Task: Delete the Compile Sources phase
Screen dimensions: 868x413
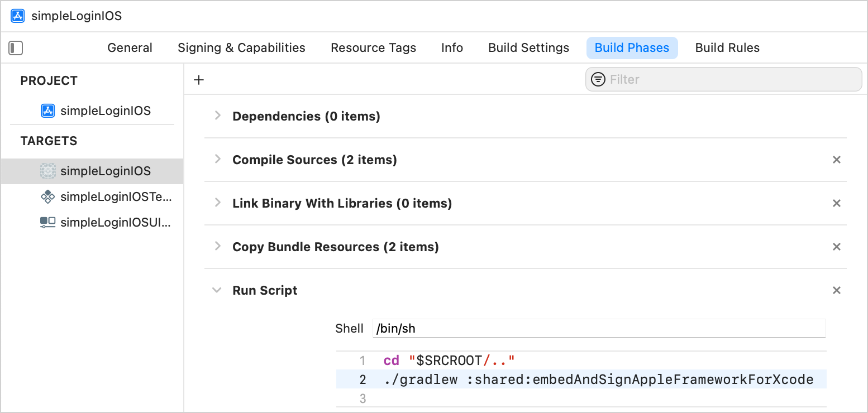Action: click(836, 160)
